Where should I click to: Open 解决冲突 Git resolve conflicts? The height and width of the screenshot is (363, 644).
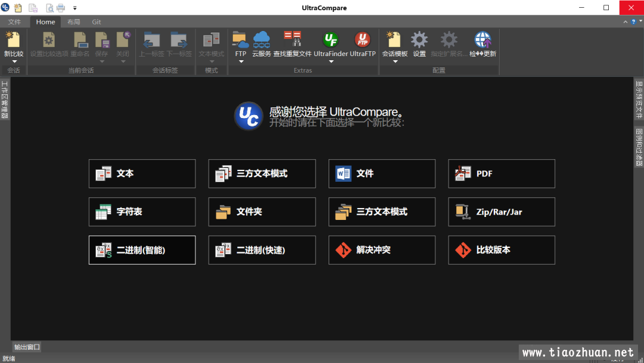pyautogui.click(x=382, y=250)
